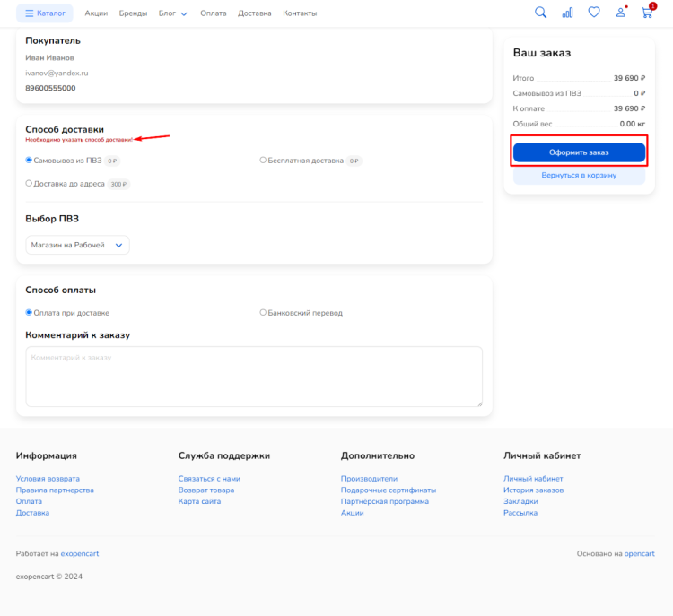Open the Акции menu item
The height and width of the screenshot is (616, 673).
click(96, 13)
